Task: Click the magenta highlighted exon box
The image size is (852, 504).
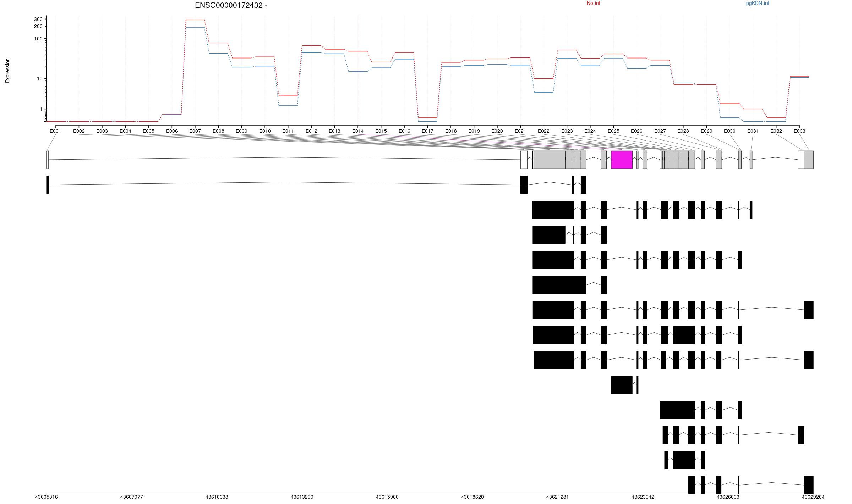Action: [x=622, y=160]
